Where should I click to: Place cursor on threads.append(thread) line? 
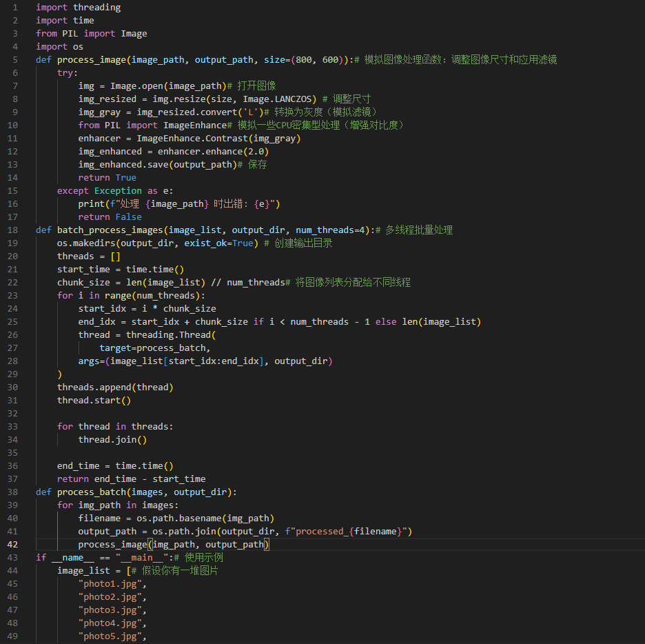[115, 388]
